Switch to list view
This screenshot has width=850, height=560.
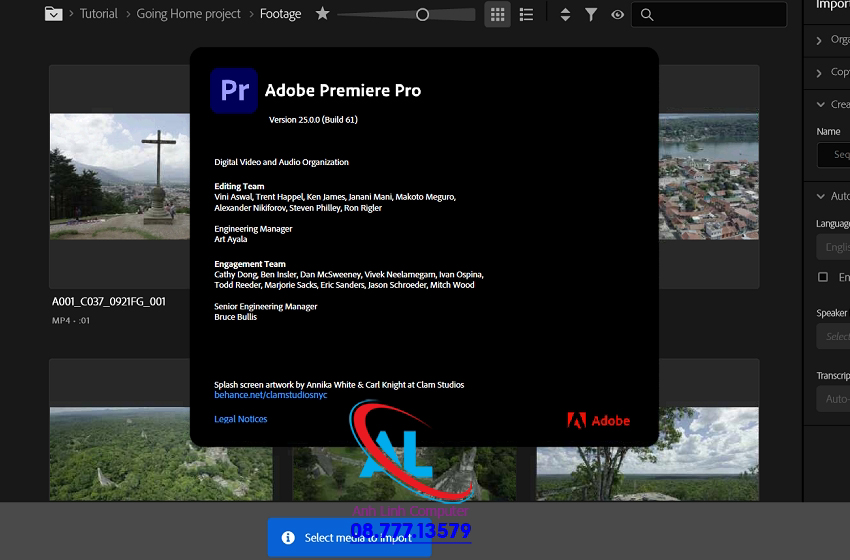[527, 14]
